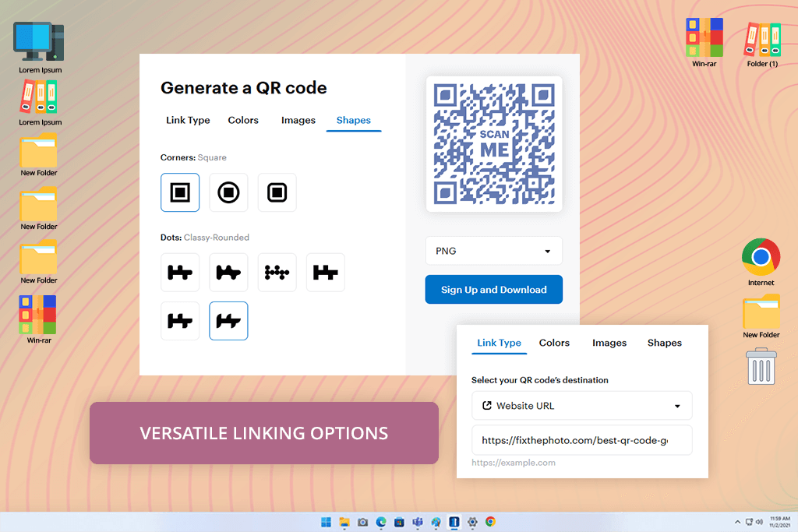The height and width of the screenshot is (532, 798).
Task: Open Images tab in the destination panel
Action: coord(609,343)
